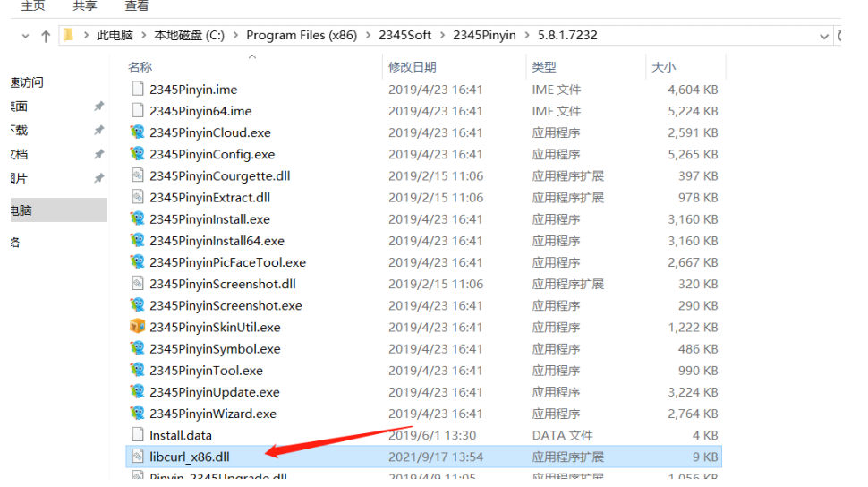Image resolution: width=868 pixels, height=487 pixels.
Task: Click the 2345PinyinScreenshot.dll icon
Action: (x=137, y=283)
